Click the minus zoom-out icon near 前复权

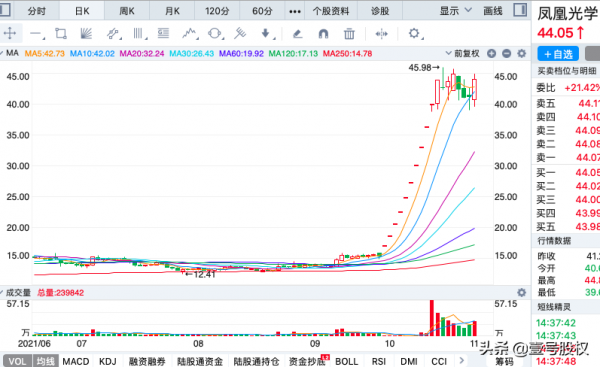[x=506, y=54]
